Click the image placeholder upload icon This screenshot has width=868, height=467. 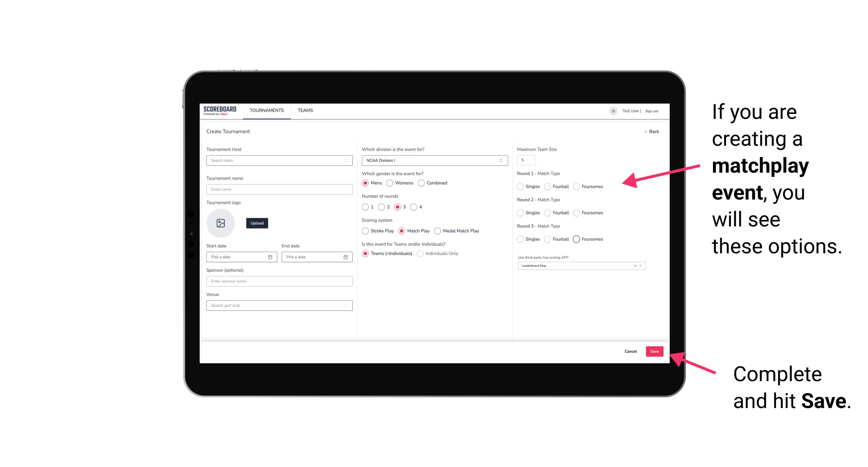point(220,223)
